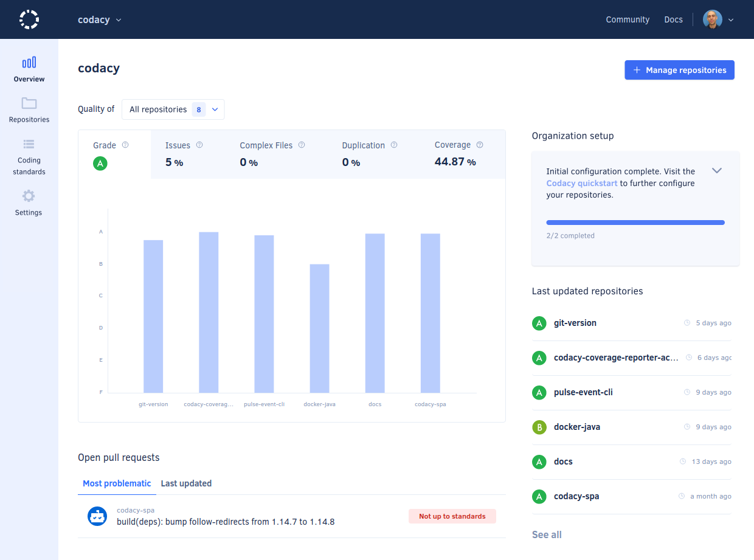The image size is (754, 560).
Task: Click the A grade badge for git-version
Action: [x=539, y=323]
